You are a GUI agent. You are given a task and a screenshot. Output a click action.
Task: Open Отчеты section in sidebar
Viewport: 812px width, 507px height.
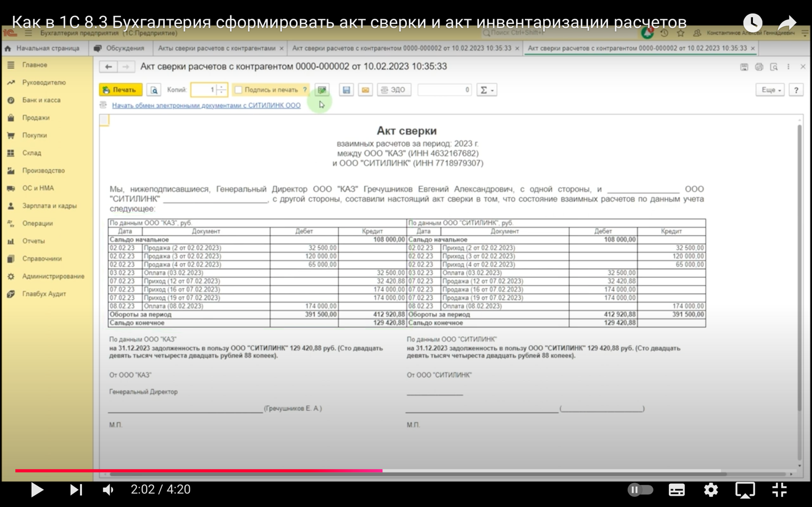(x=34, y=241)
